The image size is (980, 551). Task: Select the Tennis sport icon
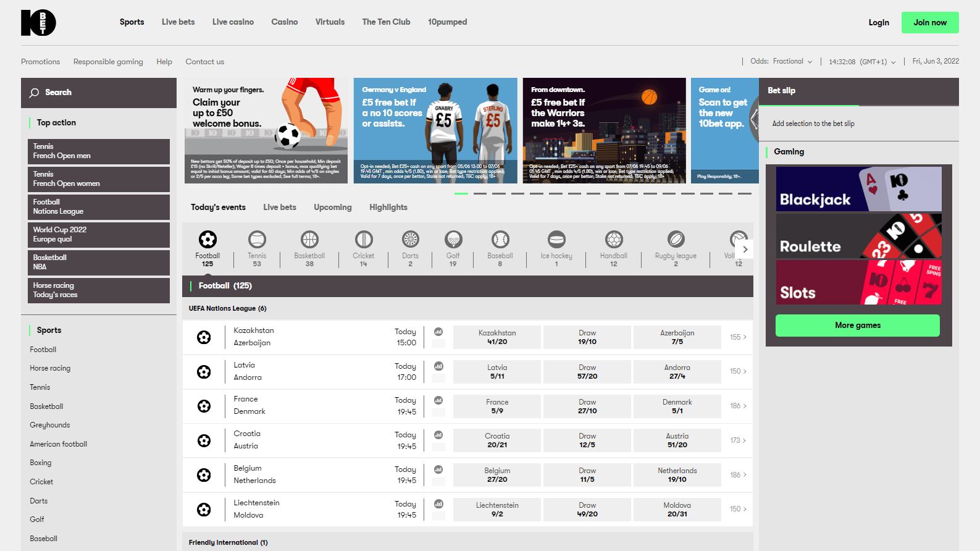click(257, 239)
